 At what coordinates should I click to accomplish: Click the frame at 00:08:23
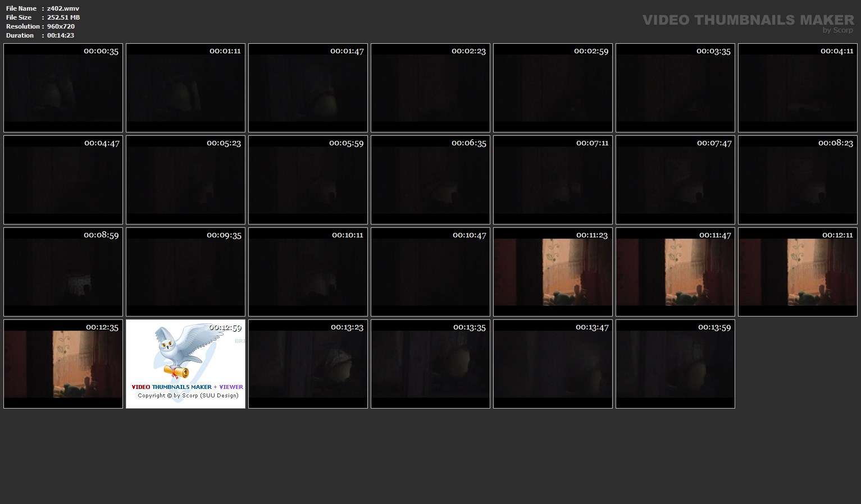coord(798,180)
